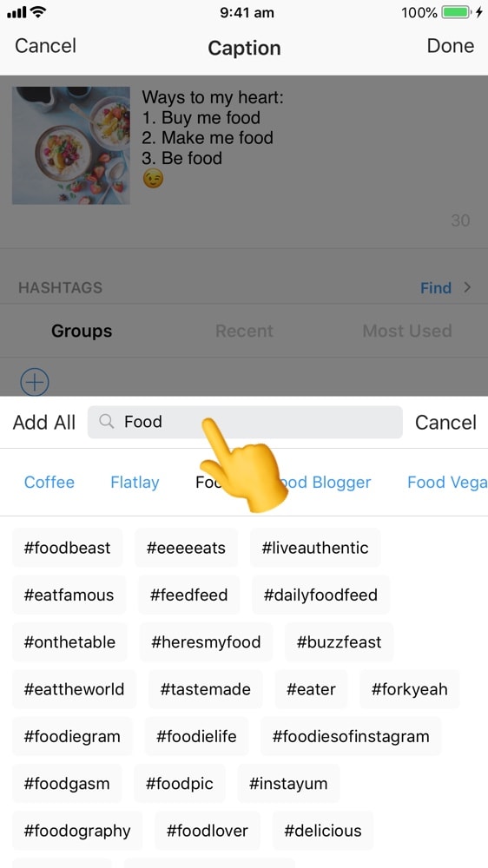Switch to the Recent hashtags tab
The height and width of the screenshot is (868, 488).
click(244, 331)
